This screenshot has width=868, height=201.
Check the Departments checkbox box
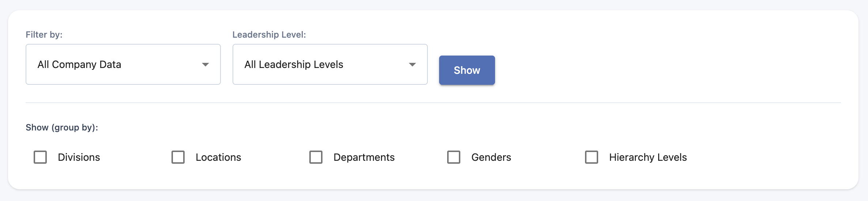click(316, 157)
